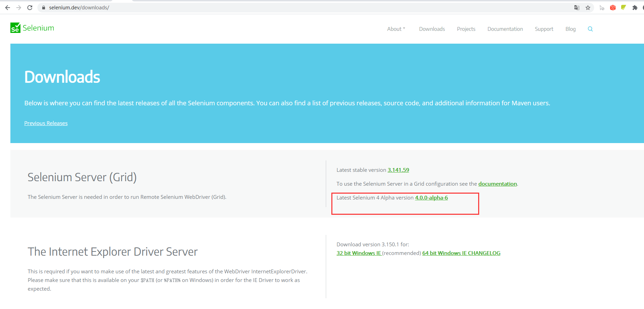
Task: View site info via the padlock icon
Action: (44, 8)
